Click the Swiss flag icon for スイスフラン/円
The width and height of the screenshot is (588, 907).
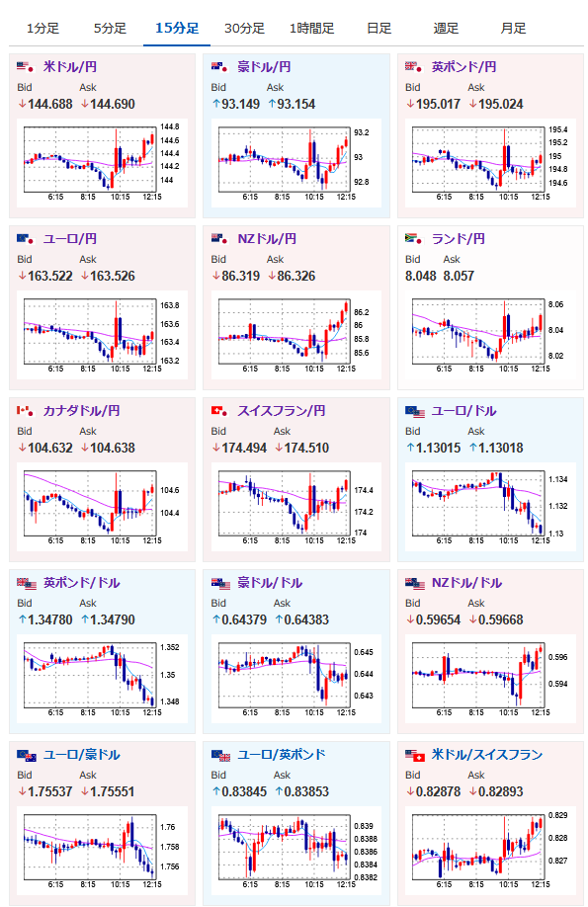click(x=220, y=411)
